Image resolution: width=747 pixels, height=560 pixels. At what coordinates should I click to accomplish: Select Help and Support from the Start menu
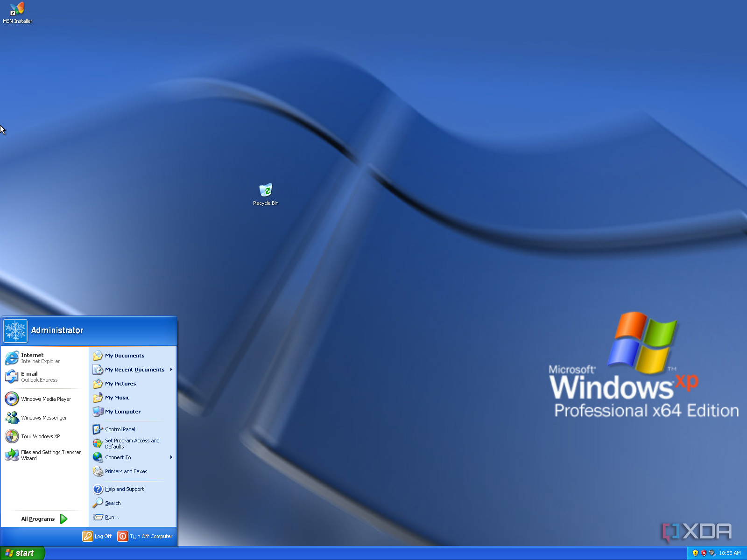124,489
